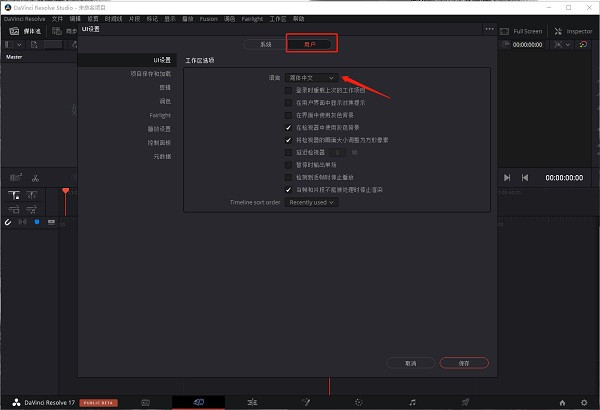Uncheck 在检视器中使用灰色背景 option
The height and width of the screenshot is (410, 600).
point(289,127)
